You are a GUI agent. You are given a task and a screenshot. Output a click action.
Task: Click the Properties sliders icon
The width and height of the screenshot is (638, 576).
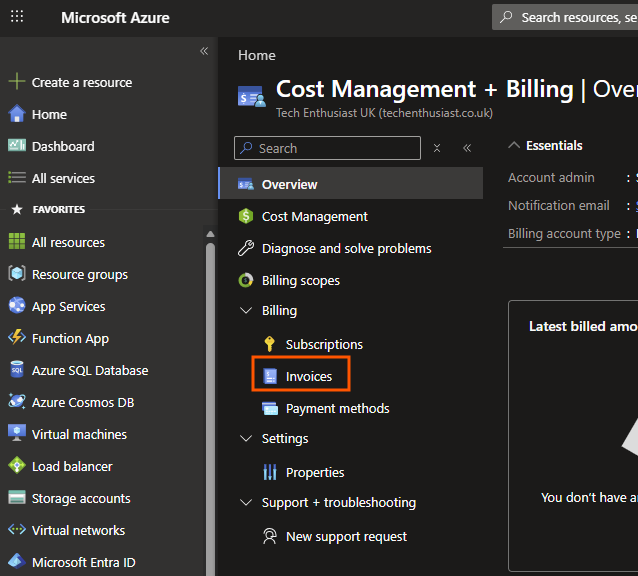[x=270, y=472]
